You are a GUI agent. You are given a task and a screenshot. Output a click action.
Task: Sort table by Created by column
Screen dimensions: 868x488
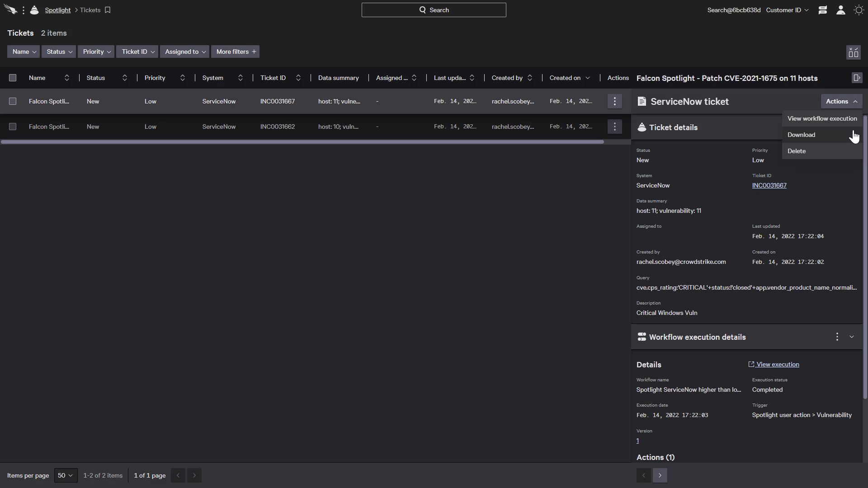[530, 78]
